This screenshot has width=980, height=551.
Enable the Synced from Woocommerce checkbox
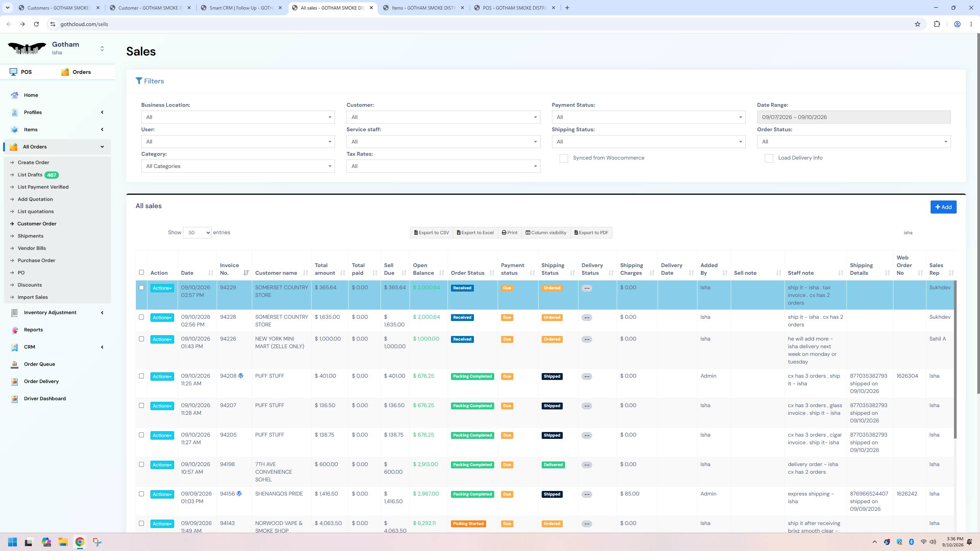(x=563, y=158)
